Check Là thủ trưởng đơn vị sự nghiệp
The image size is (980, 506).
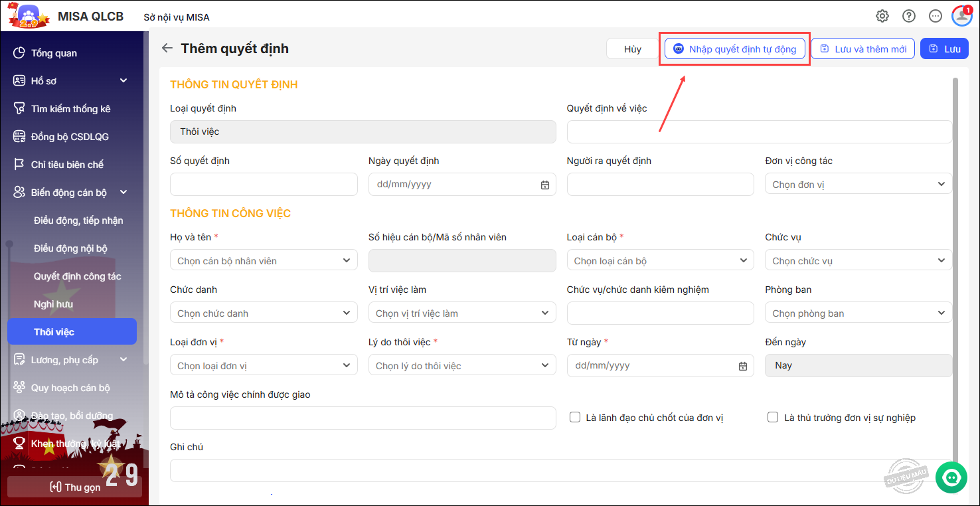point(773,418)
